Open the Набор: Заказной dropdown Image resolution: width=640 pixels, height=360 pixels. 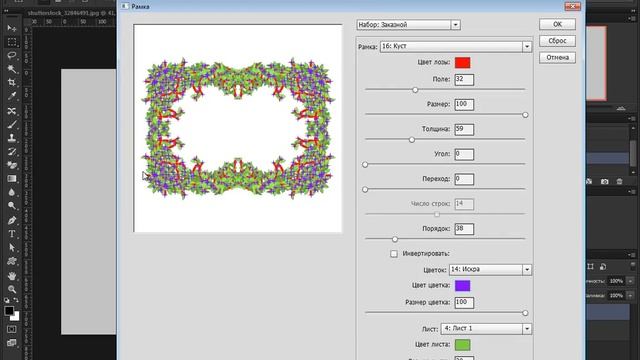click(x=409, y=25)
